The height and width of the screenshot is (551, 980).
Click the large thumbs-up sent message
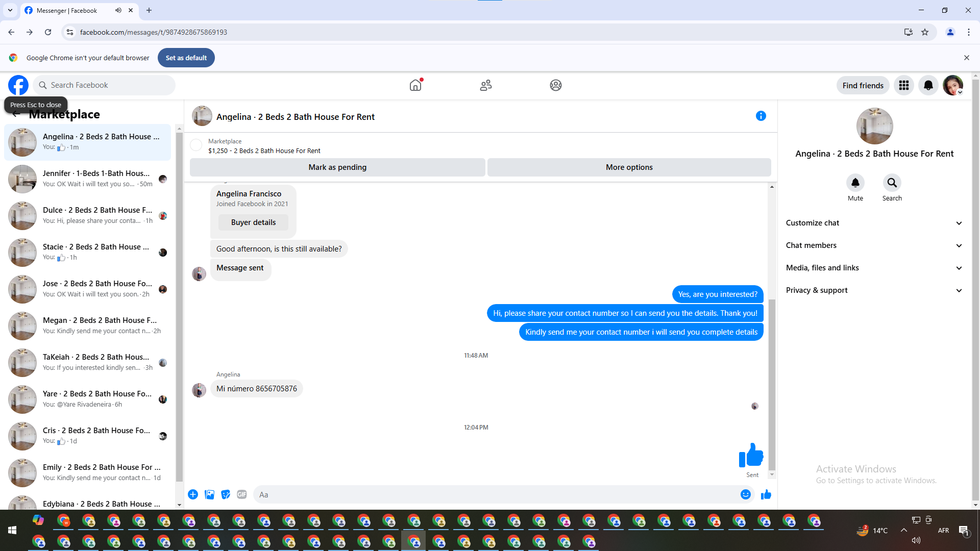coord(751,455)
